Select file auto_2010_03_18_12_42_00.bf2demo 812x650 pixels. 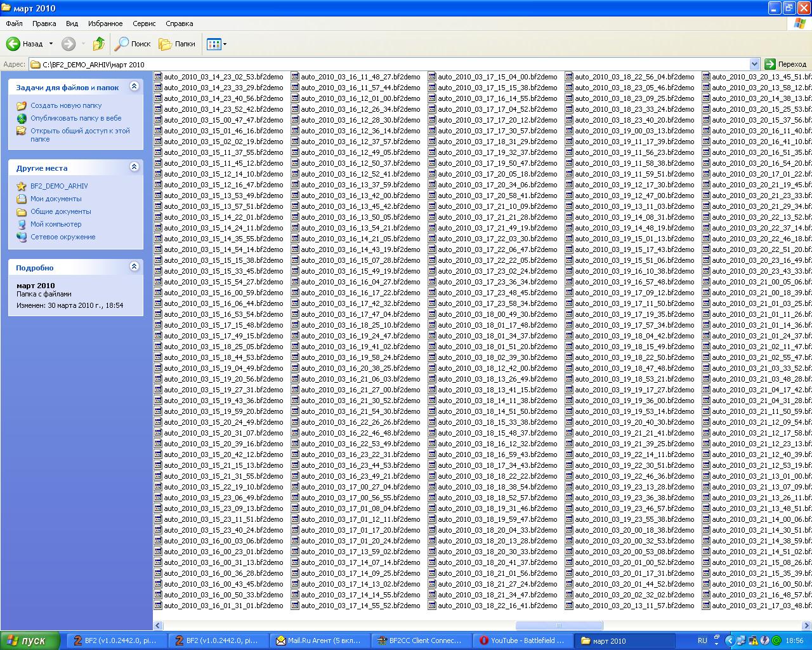pos(497,368)
